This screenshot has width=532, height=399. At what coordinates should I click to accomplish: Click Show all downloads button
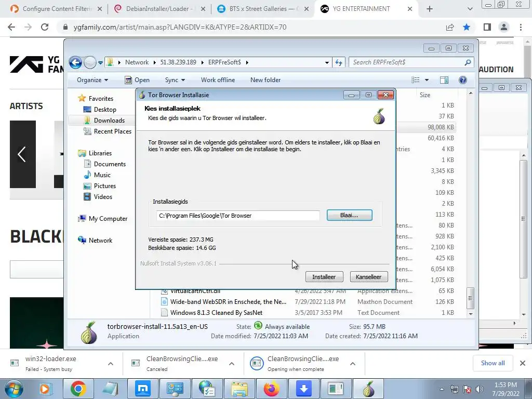click(x=493, y=363)
